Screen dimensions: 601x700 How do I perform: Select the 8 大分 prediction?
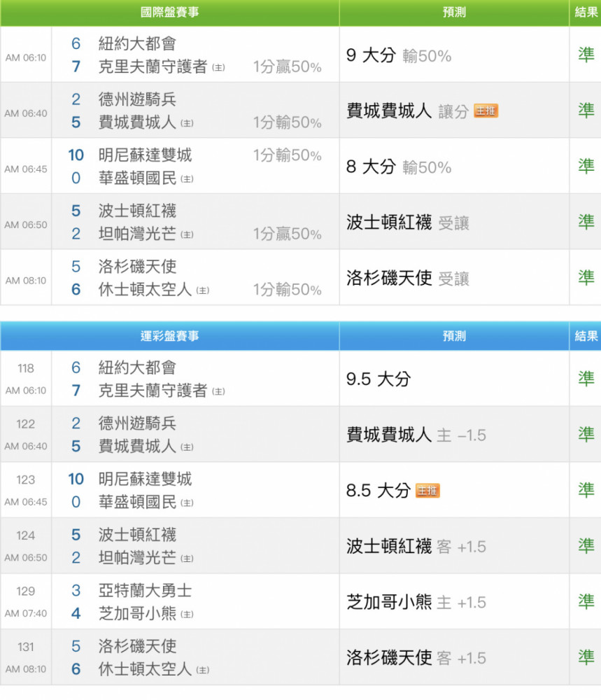pyautogui.click(x=372, y=167)
